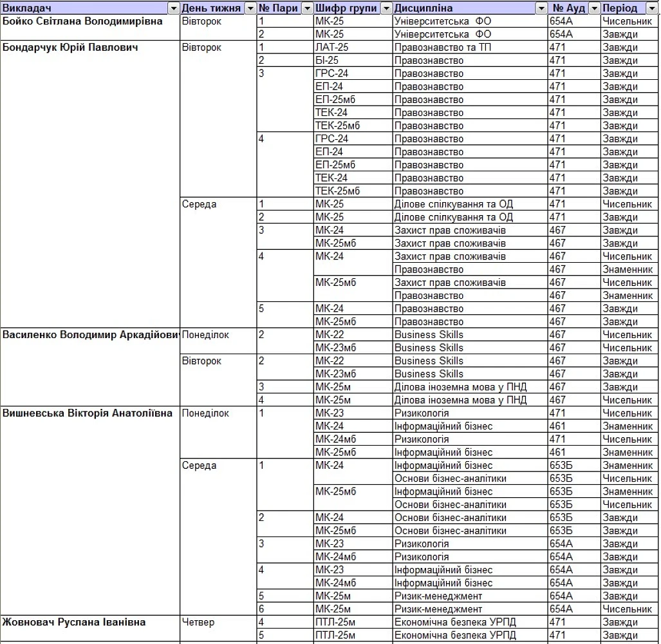
Task: Click the ЛАТ-25 group cell
Action: pos(332,48)
